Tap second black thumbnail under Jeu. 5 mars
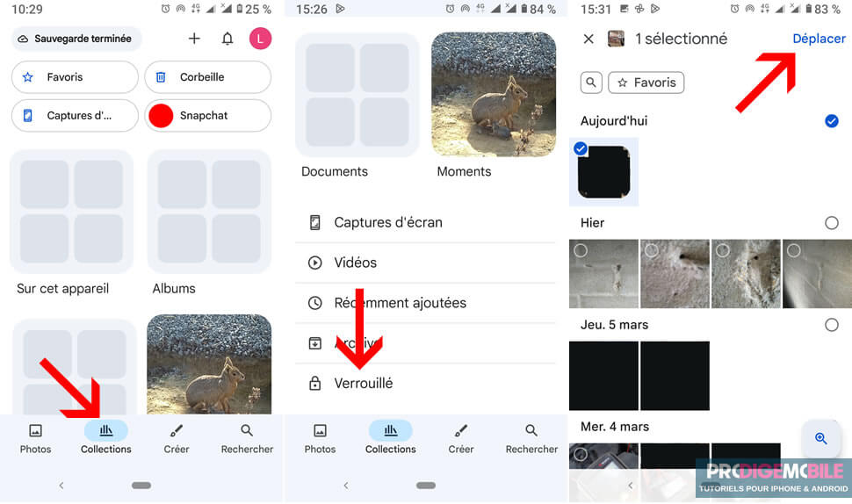Screen dimensions: 852x504 (x=675, y=376)
